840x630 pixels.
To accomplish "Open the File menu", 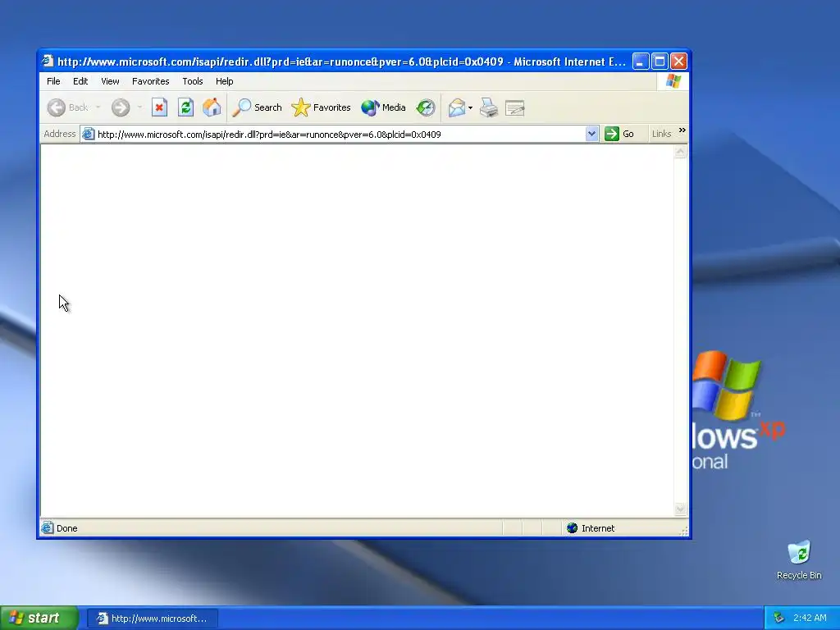I will [53, 81].
